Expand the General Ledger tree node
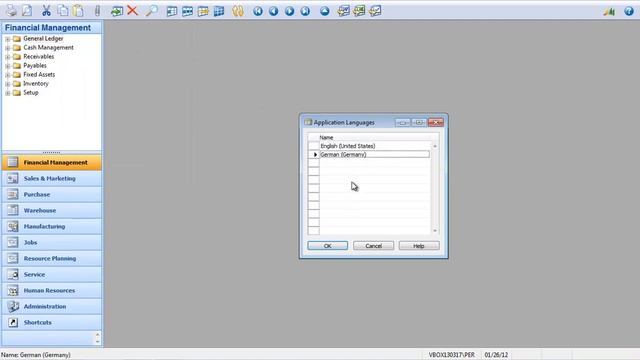The width and height of the screenshot is (640, 360). pos(7,39)
